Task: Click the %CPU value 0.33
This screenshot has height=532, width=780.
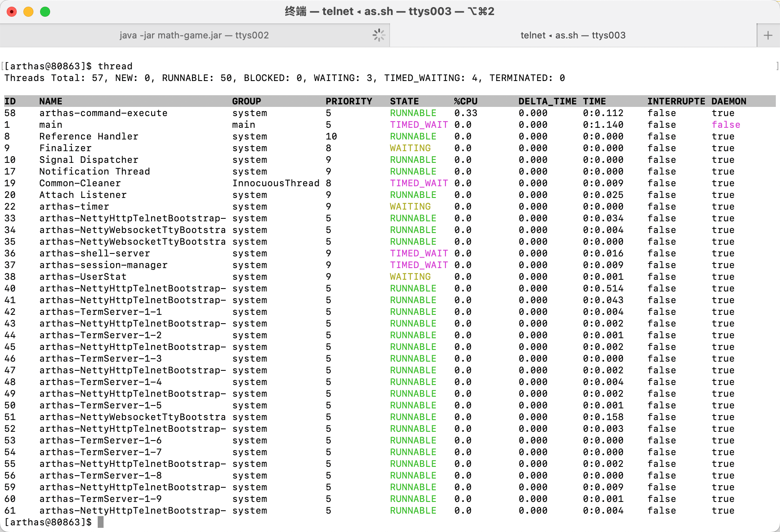Action: pyautogui.click(x=466, y=113)
